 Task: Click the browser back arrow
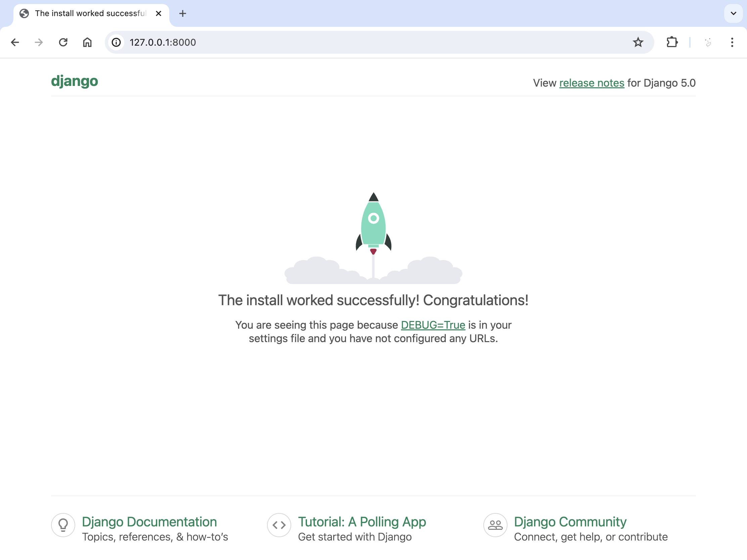(x=15, y=42)
